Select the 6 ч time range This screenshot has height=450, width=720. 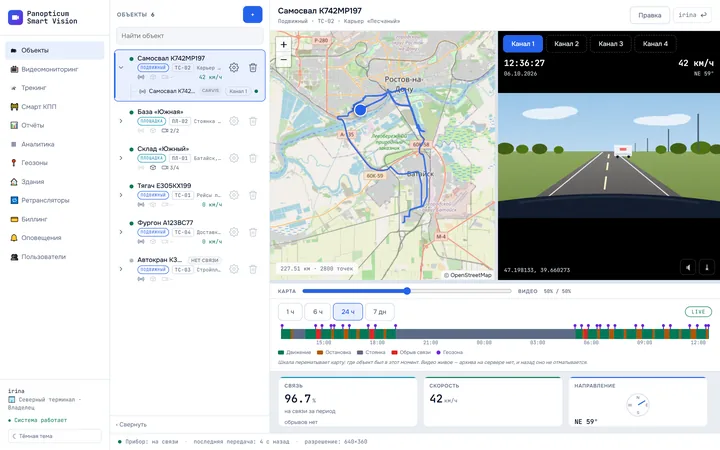pyautogui.click(x=318, y=312)
